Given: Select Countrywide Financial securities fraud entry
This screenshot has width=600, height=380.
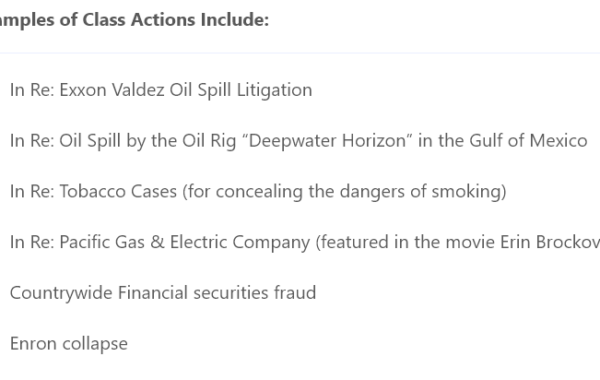Looking at the screenshot, I should pos(163,293).
